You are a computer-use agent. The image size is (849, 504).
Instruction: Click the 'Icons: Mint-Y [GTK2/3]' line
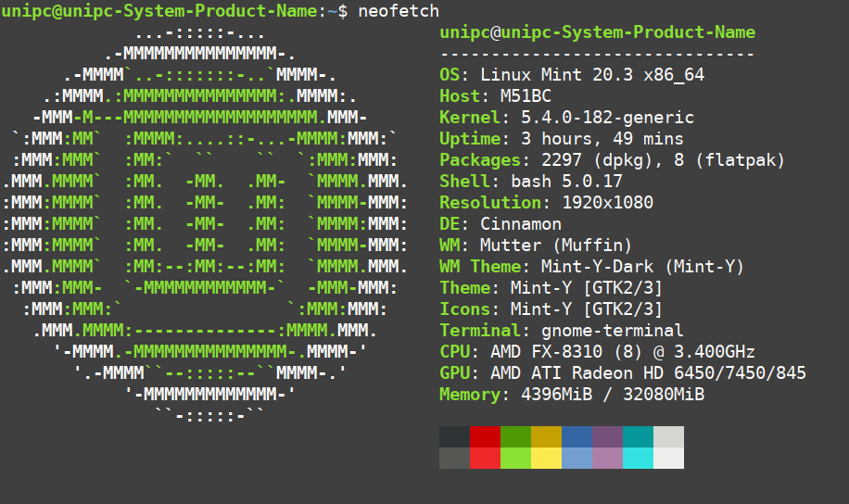pyautogui.click(x=551, y=309)
